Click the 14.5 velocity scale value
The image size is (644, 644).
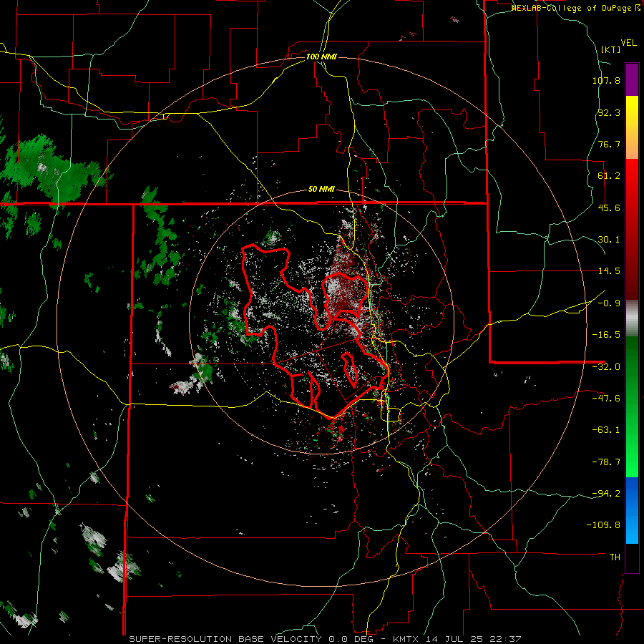(609, 271)
